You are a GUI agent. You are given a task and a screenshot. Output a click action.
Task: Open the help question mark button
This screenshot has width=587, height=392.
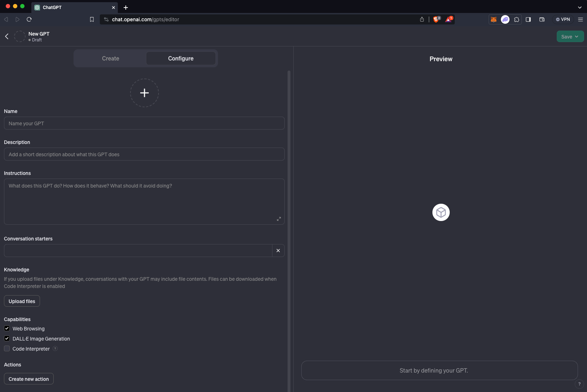point(579,384)
